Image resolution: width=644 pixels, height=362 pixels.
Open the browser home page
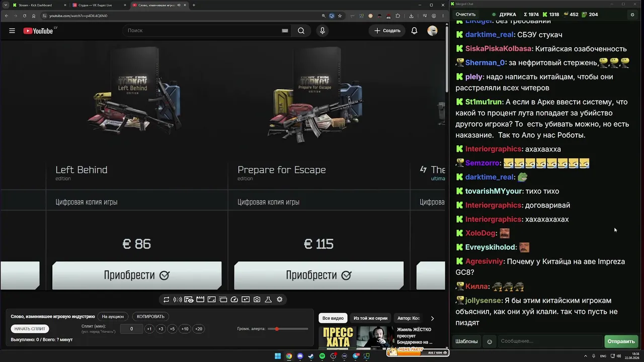pos(34,16)
